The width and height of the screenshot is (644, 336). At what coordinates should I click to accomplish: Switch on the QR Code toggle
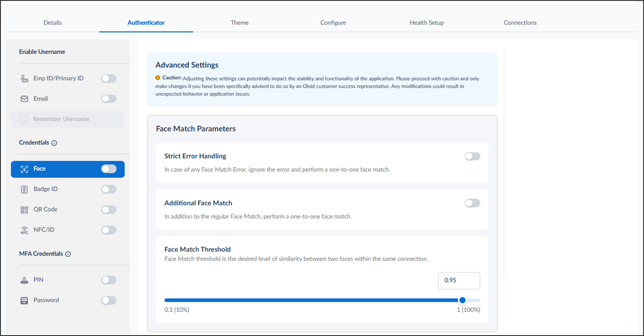(x=109, y=210)
